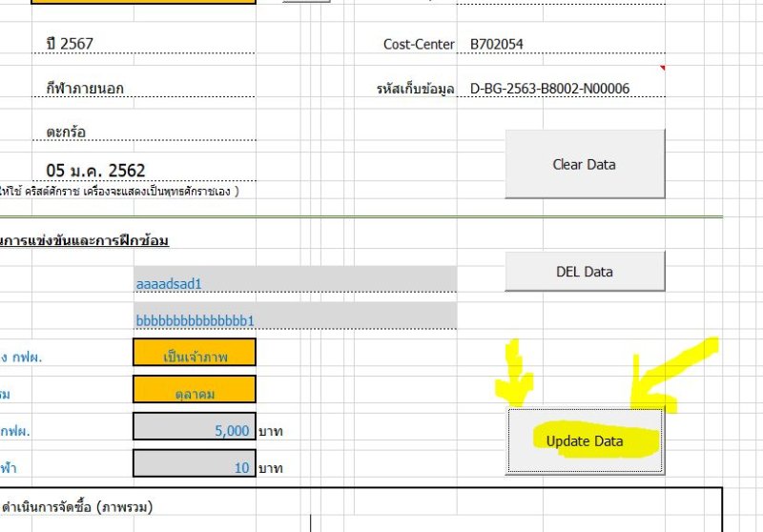This screenshot has width=763, height=532.
Task: Click the ดำเนินการจัดซื้อ (ภาพรวม) section heading
Action: pos(77,506)
